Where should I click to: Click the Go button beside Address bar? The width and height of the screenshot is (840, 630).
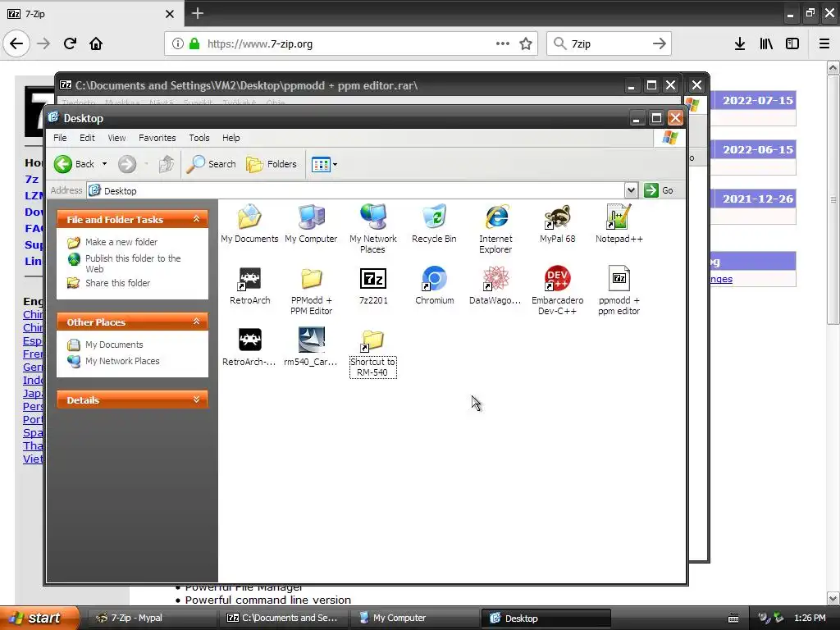point(659,190)
